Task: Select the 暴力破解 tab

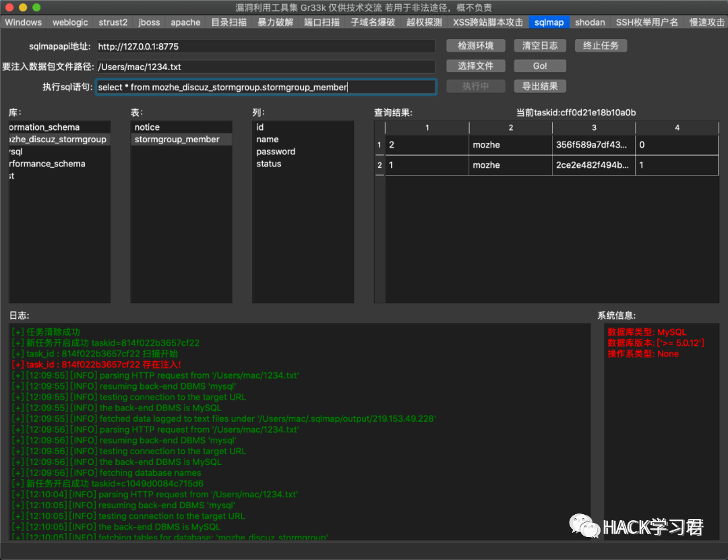Action: point(275,22)
